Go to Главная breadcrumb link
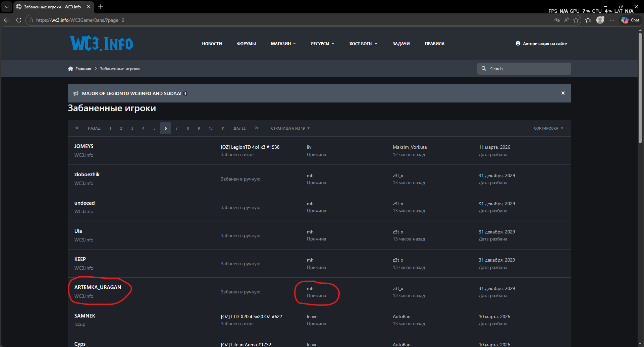 pos(83,69)
